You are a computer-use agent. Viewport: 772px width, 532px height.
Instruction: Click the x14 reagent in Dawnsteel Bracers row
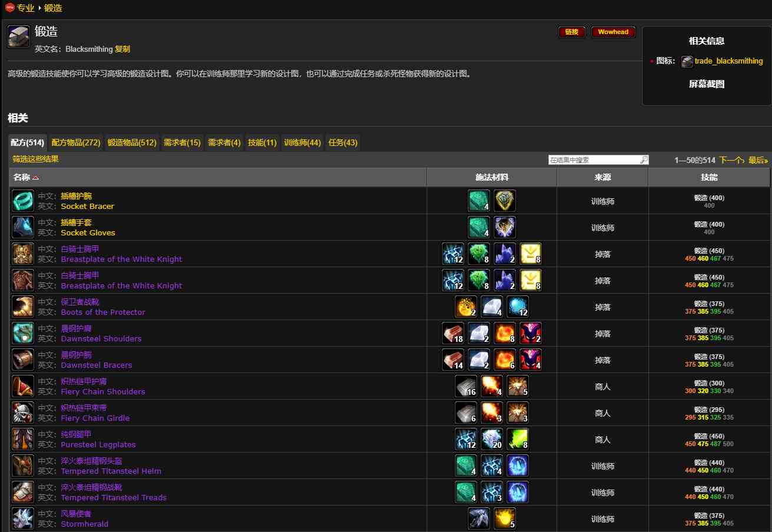(x=453, y=360)
